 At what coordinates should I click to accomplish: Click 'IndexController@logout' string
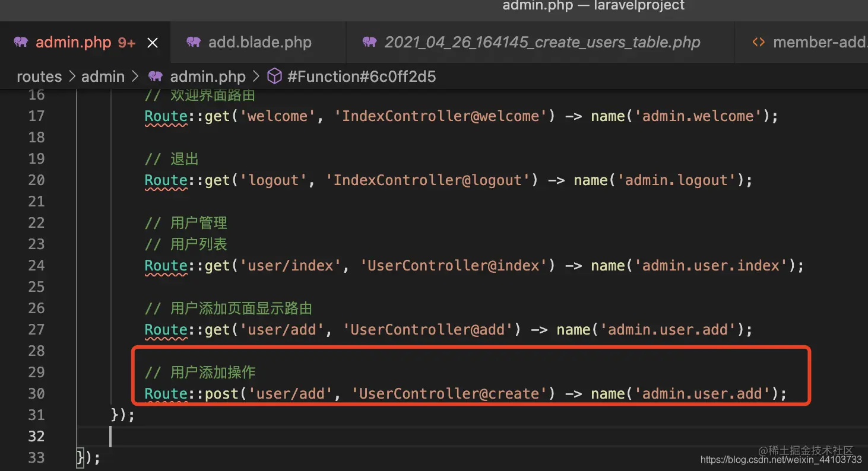coord(427,180)
